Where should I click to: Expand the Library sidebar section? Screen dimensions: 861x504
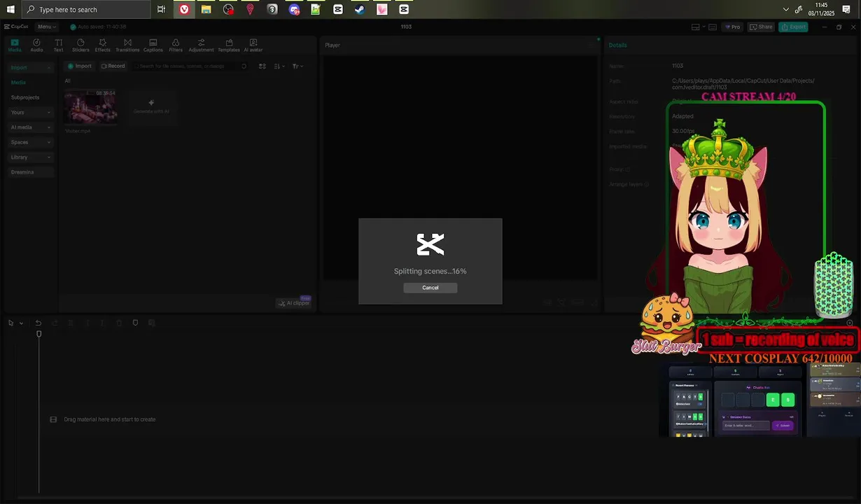30,157
